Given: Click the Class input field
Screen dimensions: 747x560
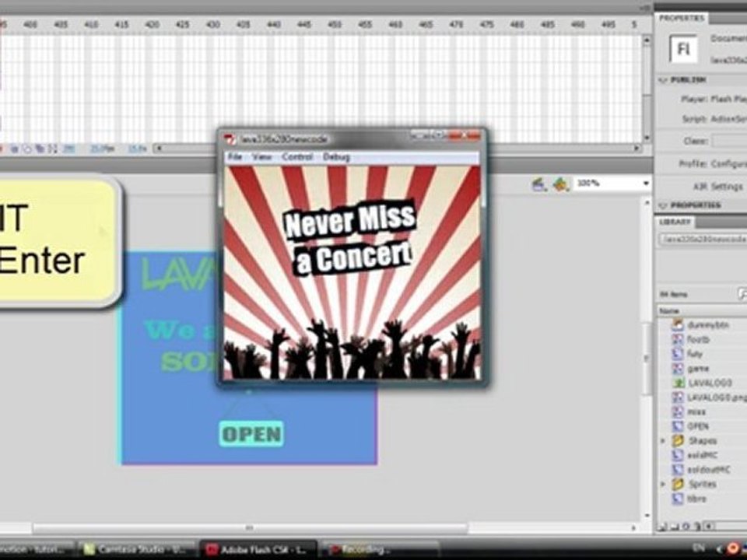Looking at the screenshot, I should click(729, 141).
